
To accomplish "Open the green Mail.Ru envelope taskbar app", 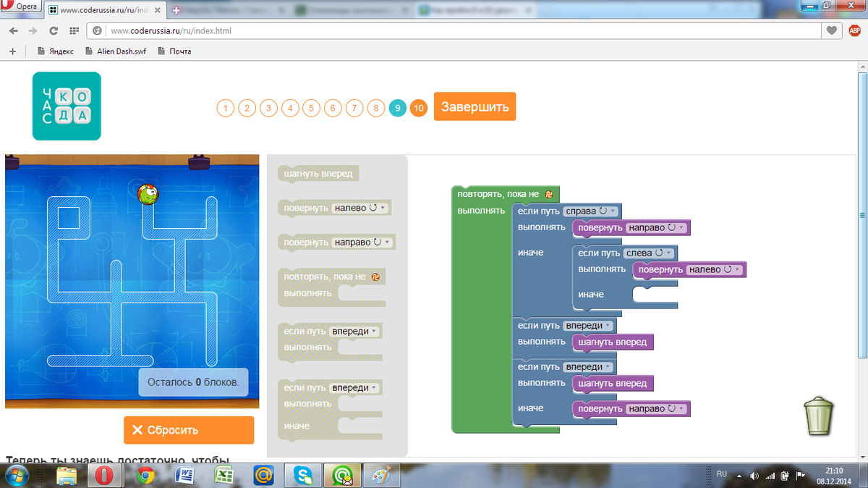I will coord(341,476).
